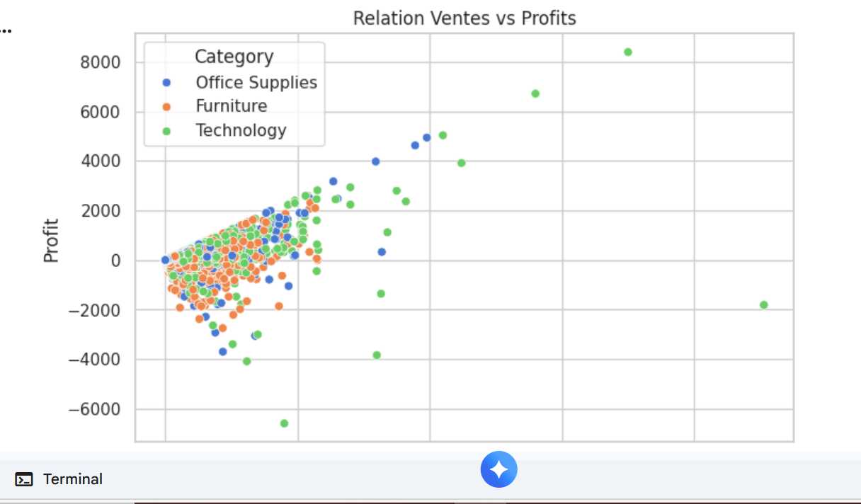Screen dimensions: 861x504
Task: Select the Office Supplies legend label
Action: (256, 83)
